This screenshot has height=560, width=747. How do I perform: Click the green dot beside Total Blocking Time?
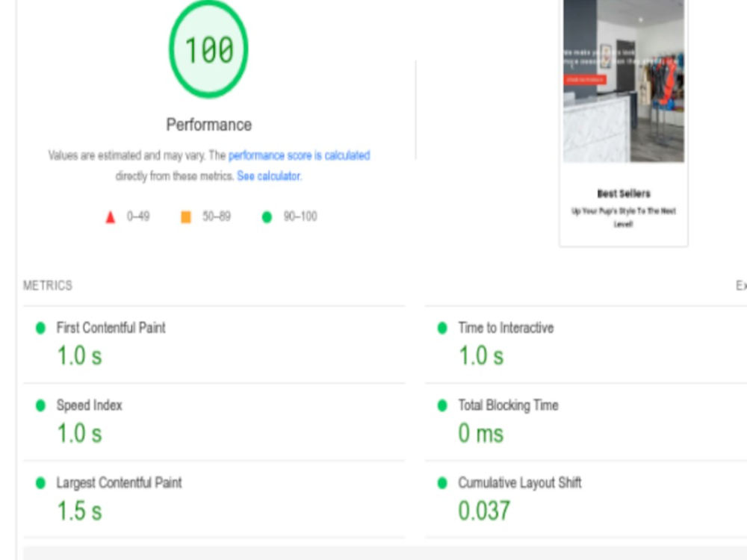coord(442,405)
